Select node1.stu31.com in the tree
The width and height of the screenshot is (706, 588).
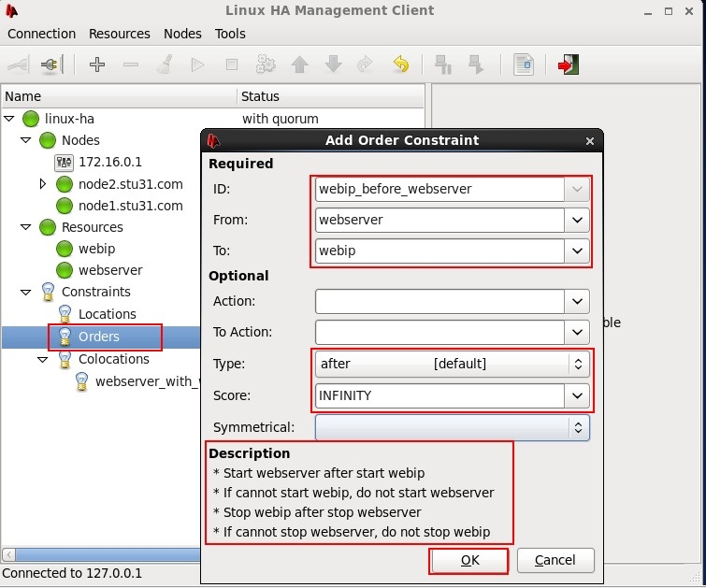[131, 206]
